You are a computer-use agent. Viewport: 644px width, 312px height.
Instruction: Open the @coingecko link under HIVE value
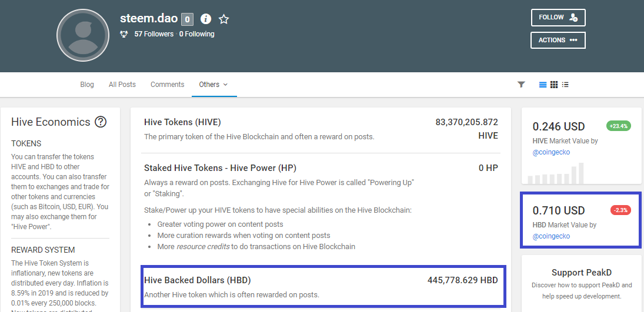coord(551,152)
